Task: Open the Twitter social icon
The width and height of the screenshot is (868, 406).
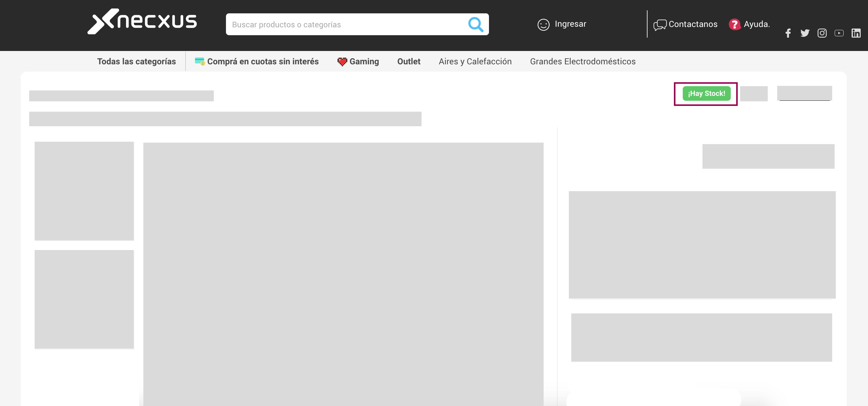Action: click(805, 33)
